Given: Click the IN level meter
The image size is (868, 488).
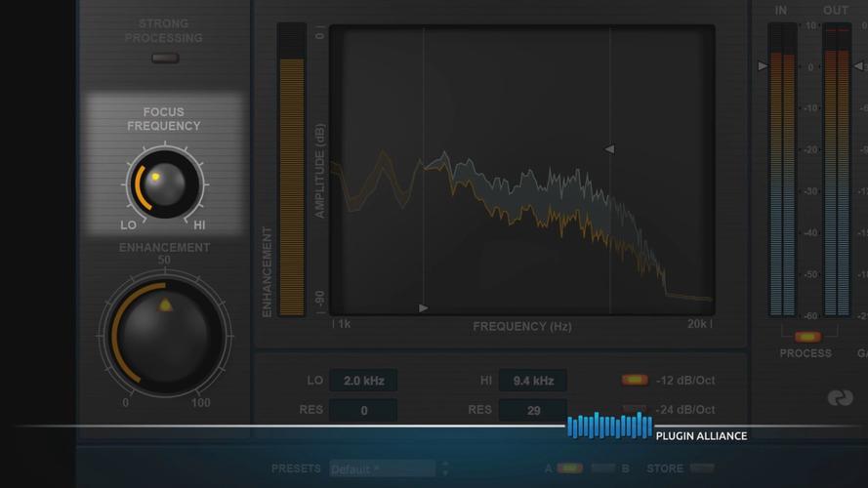Looking at the screenshot, I should (782, 169).
